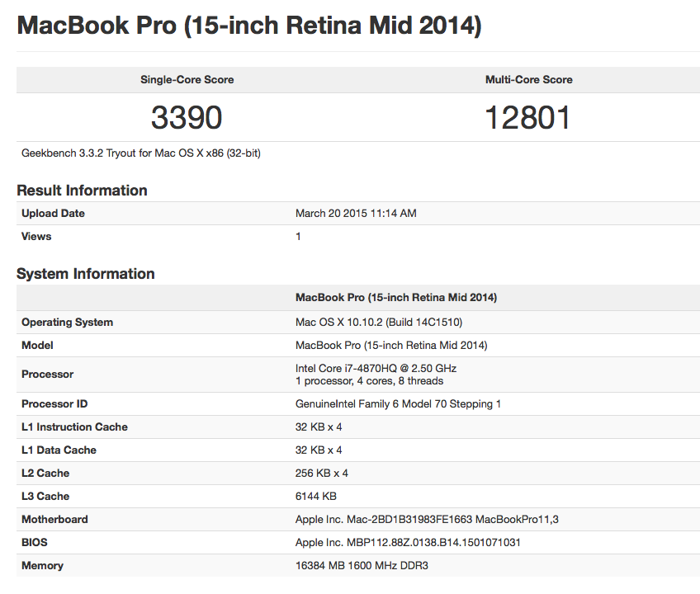Screen dimensions: 700x594
Task: Click the Single-Core Score column header
Action: pyautogui.click(x=186, y=79)
